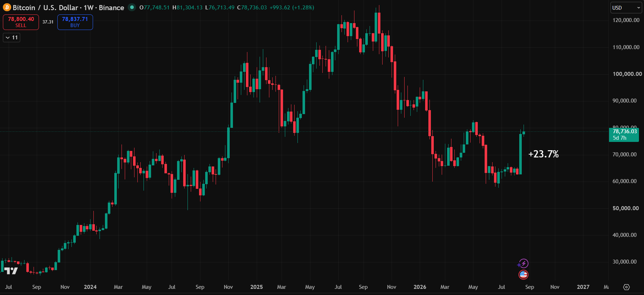Click the 2025 label on time axis
This screenshot has width=644, height=295.
coord(256,287)
